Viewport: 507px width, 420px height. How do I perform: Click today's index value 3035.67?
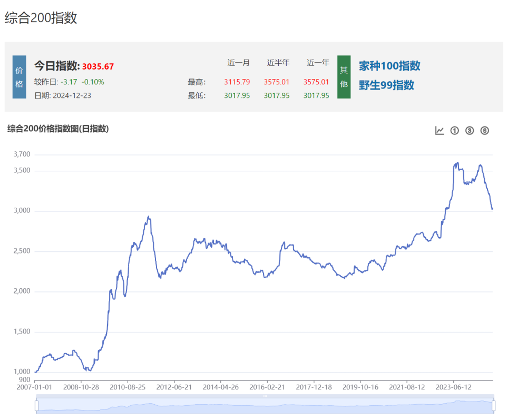point(98,66)
